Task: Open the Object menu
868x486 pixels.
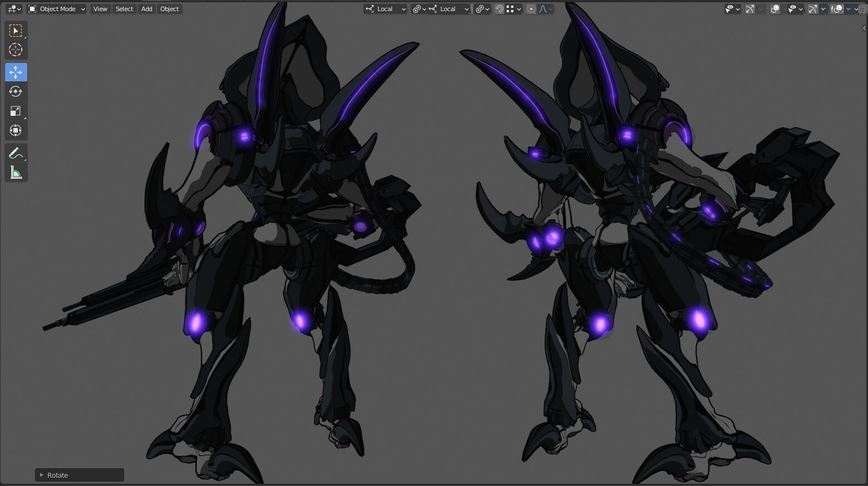Action: (x=169, y=9)
